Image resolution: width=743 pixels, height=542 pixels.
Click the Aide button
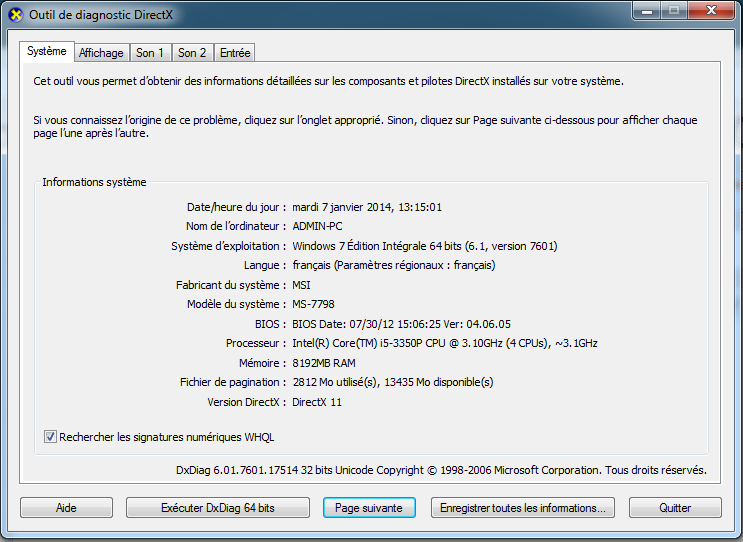tap(66, 508)
